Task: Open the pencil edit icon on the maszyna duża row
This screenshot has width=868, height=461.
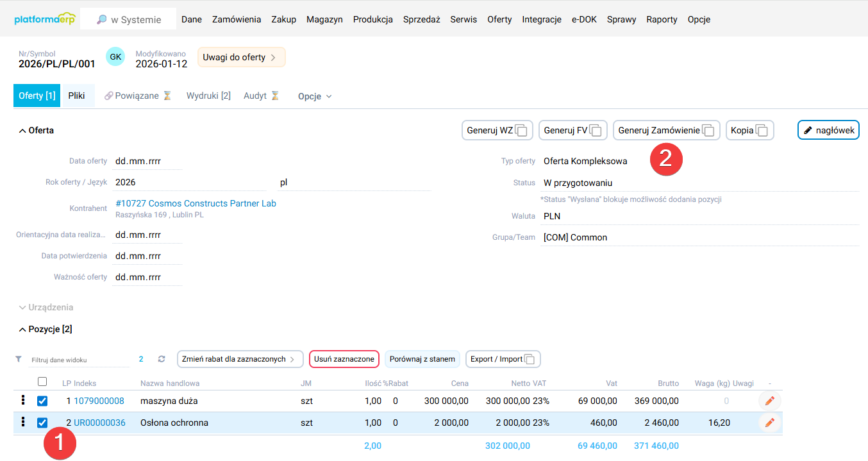Action: 769,401
